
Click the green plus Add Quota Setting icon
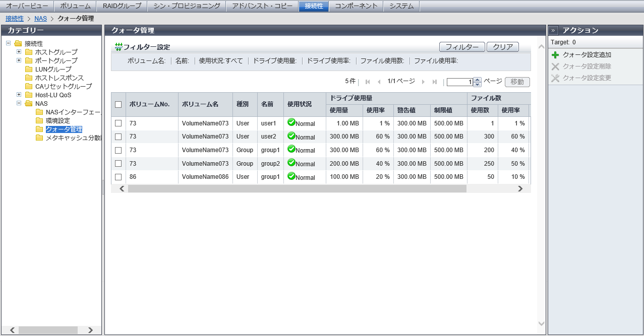555,55
